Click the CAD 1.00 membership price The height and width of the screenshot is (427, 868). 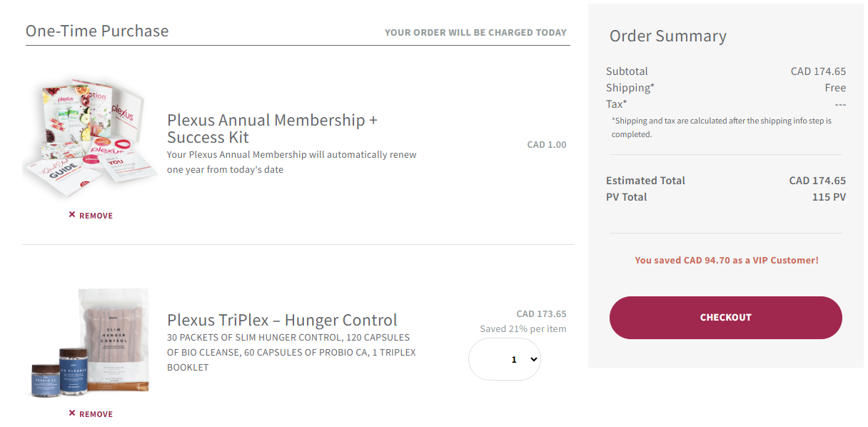pos(547,145)
